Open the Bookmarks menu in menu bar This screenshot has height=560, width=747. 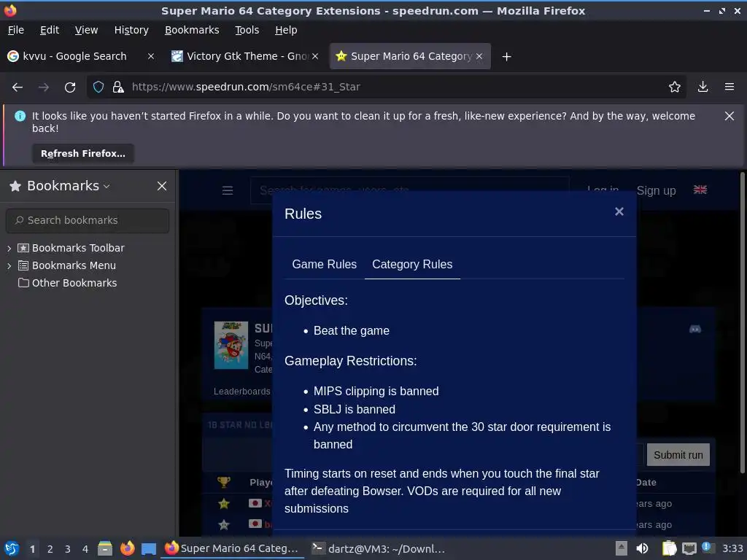pos(192,30)
